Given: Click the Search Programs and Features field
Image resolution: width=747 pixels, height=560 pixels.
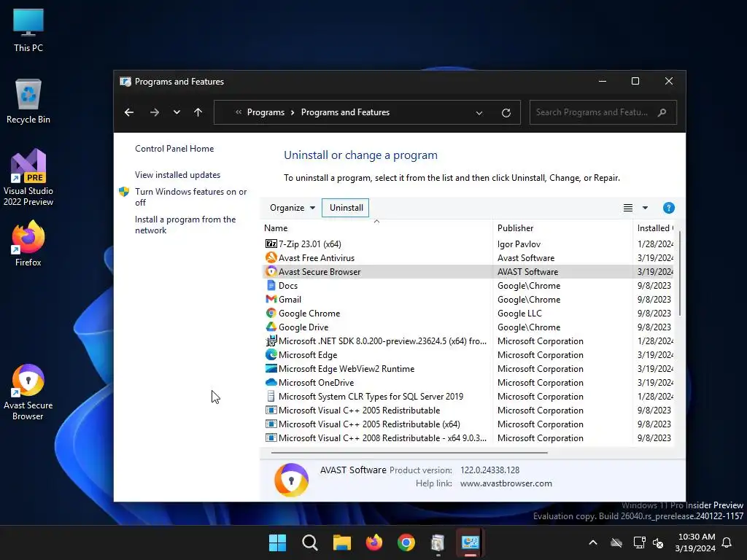Looking at the screenshot, I should pos(603,112).
